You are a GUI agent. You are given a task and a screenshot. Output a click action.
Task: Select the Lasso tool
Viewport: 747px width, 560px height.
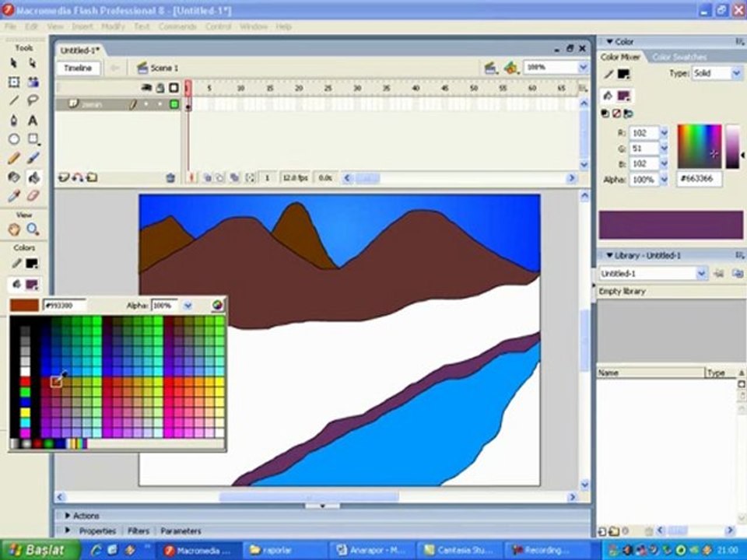(33, 100)
